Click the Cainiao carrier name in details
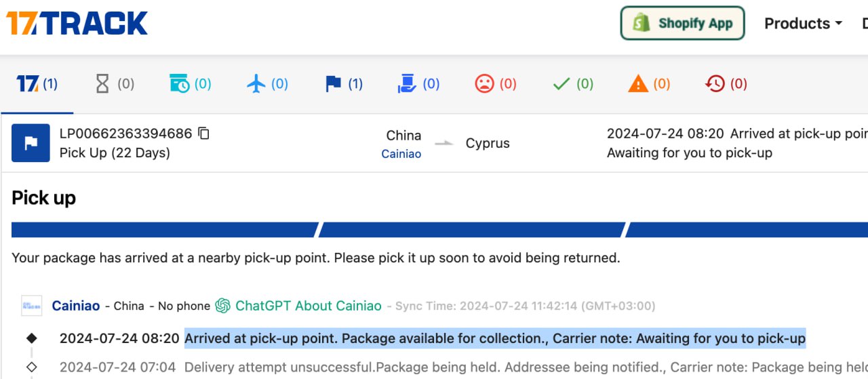The image size is (868, 379). (x=76, y=306)
